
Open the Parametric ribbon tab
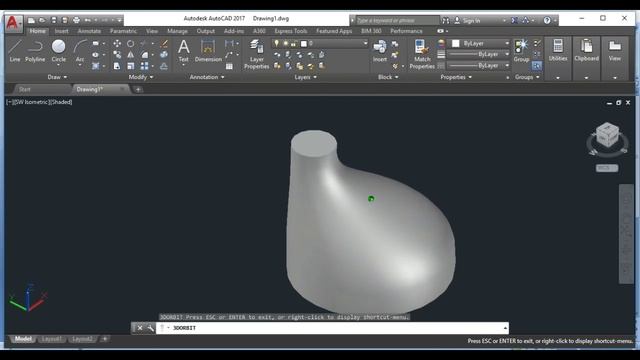tap(123, 31)
